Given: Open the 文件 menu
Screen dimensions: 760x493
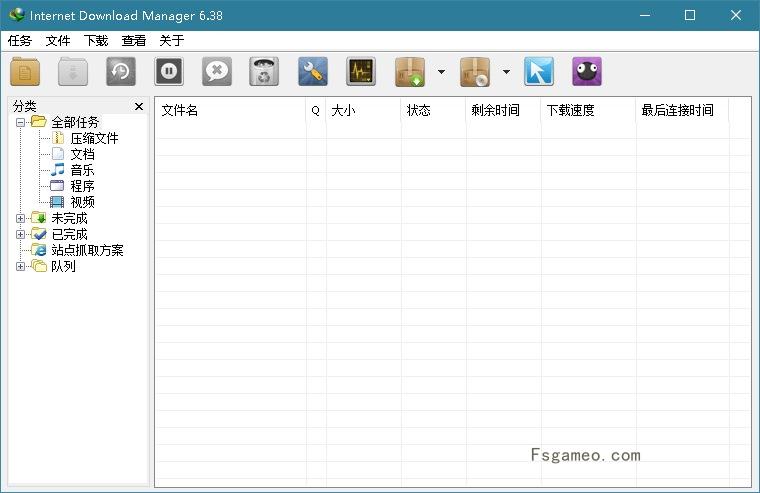Looking at the screenshot, I should tap(58, 41).
